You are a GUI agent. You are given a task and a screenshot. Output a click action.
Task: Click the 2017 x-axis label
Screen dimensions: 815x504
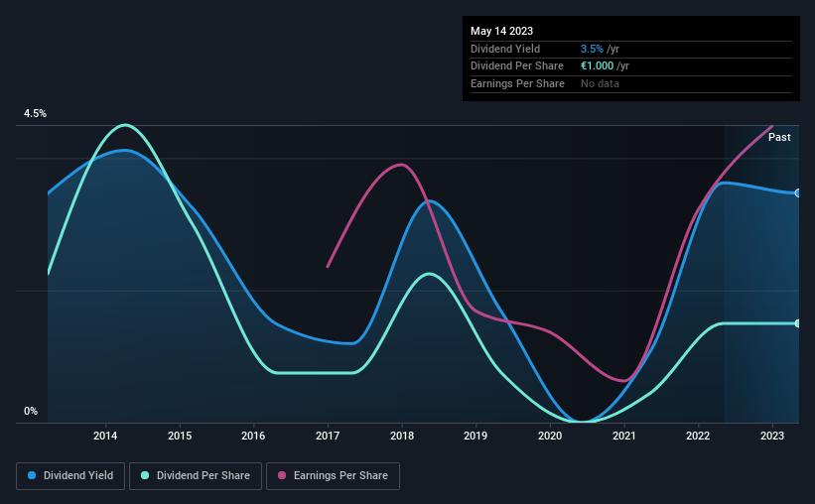pyautogui.click(x=328, y=436)
